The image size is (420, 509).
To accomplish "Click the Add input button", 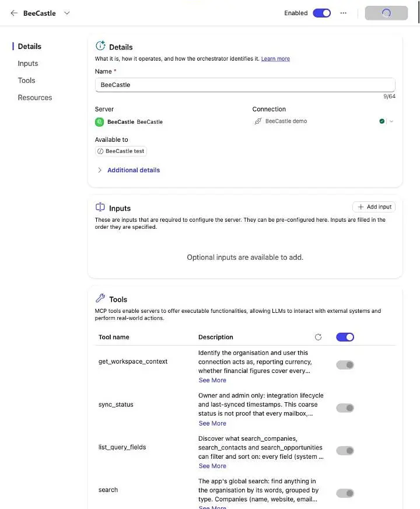I will [374, 207].
